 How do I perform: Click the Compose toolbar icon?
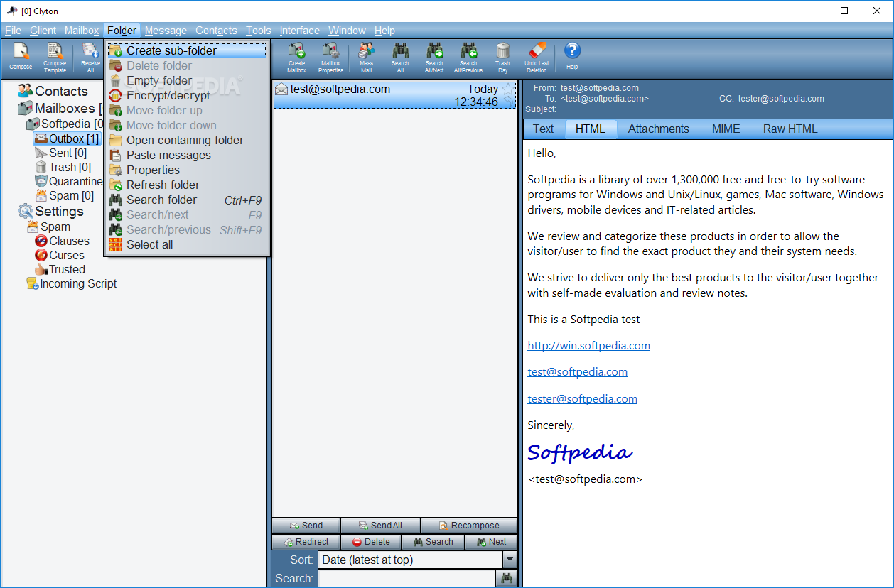[21, 57]
